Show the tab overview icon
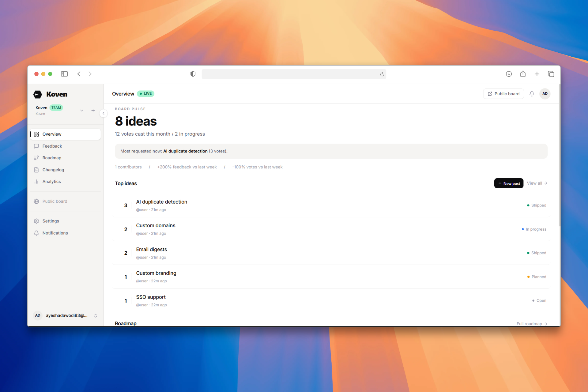The image size is (588, 392). [551, 74]
